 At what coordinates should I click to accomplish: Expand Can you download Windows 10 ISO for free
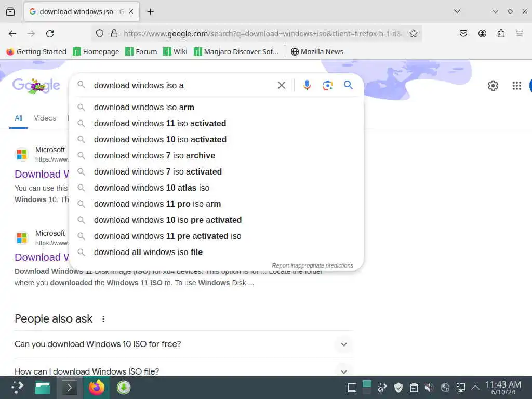tap(183, 344)
